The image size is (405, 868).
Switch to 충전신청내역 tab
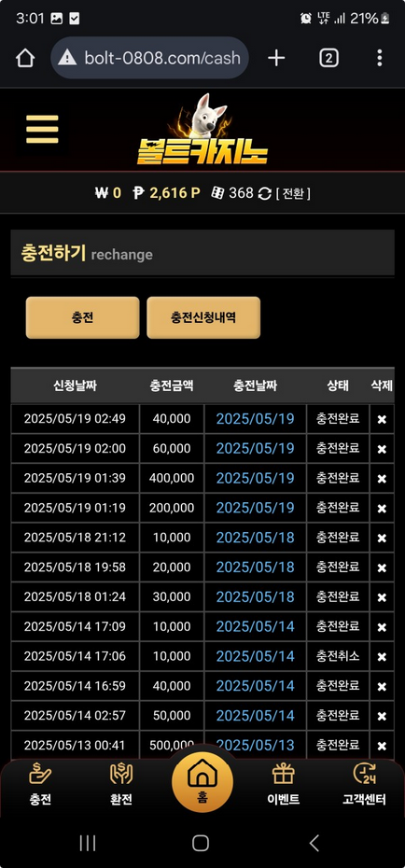(x=203, y=317)
